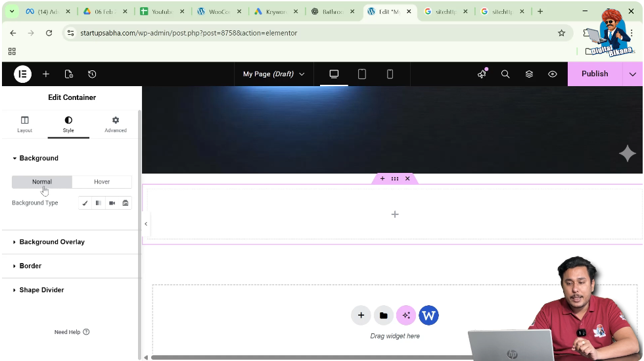Image resolution: width=644 pixels, height=361 pixels.
Task: Click the Publish button
Action: pyautogui.click(x=595, y=74)
